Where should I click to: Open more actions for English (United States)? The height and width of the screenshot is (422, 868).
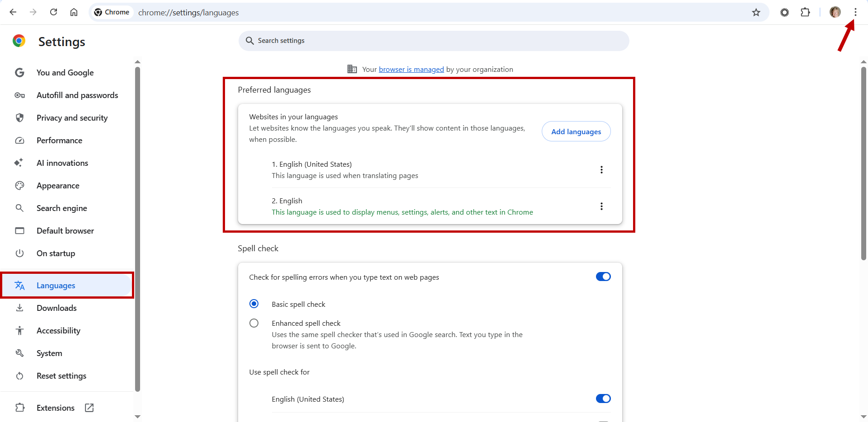click(x=601, y=169)
